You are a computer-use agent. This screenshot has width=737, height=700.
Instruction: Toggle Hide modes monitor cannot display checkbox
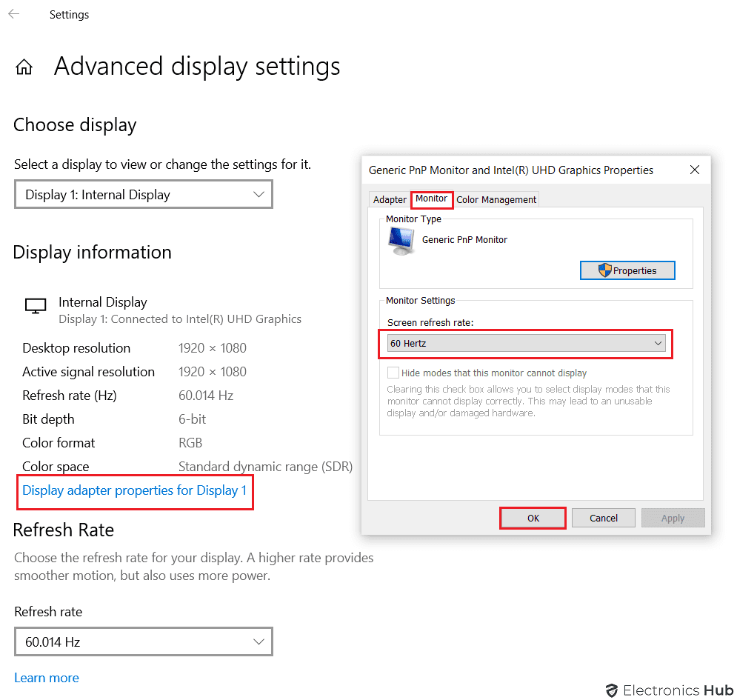point(393,373)
